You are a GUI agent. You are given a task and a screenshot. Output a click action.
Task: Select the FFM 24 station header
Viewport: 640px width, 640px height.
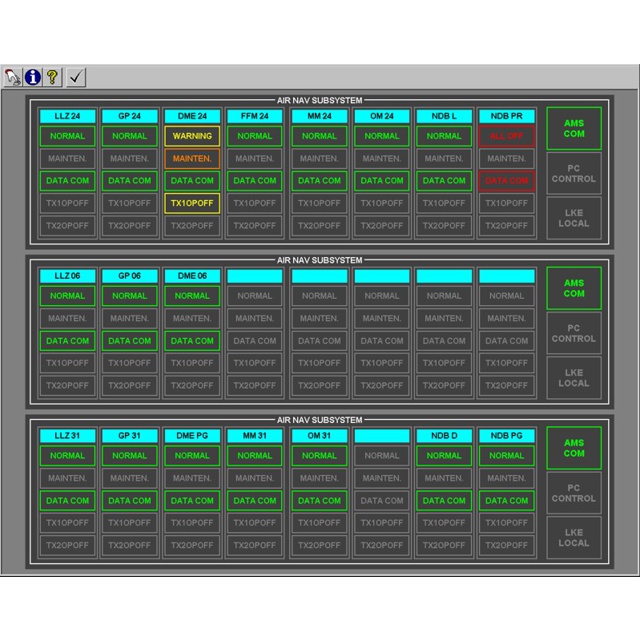pos(255,116)
